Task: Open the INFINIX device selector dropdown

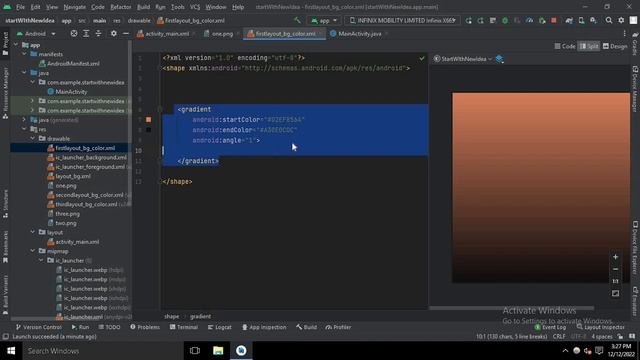Action: tap(402, 20)
